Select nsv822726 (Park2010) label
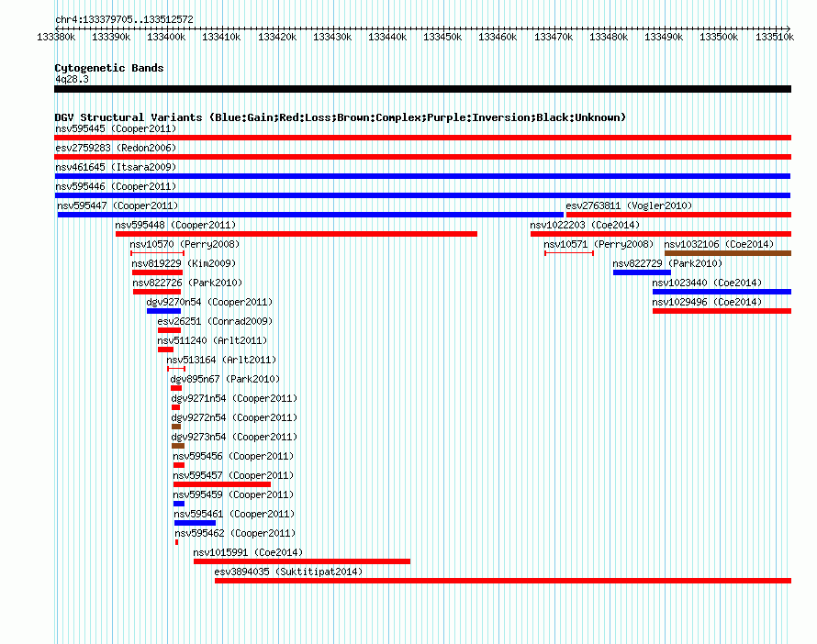 click(187, 283)
